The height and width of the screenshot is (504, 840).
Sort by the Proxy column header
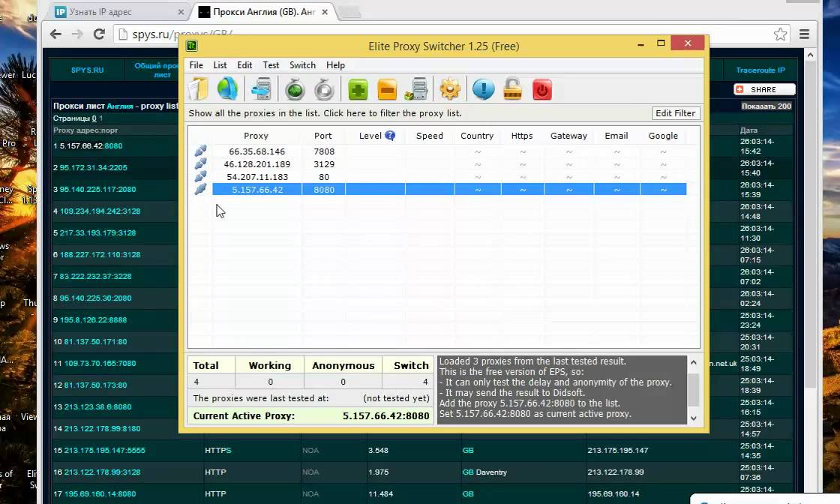click(256, 136)
